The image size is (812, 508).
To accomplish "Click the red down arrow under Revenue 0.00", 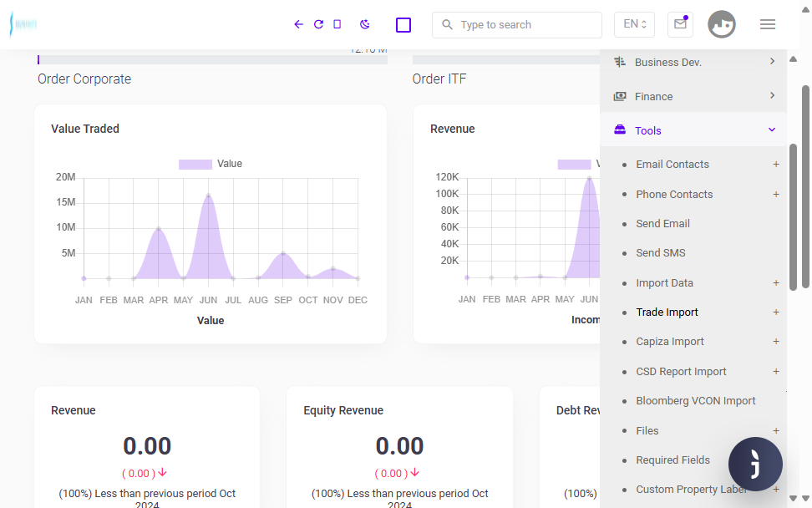I will (163, 472).
